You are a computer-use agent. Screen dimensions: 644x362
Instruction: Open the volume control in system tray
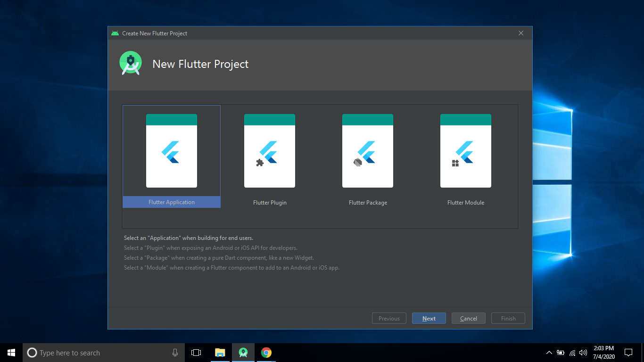(x=583, y=353)
